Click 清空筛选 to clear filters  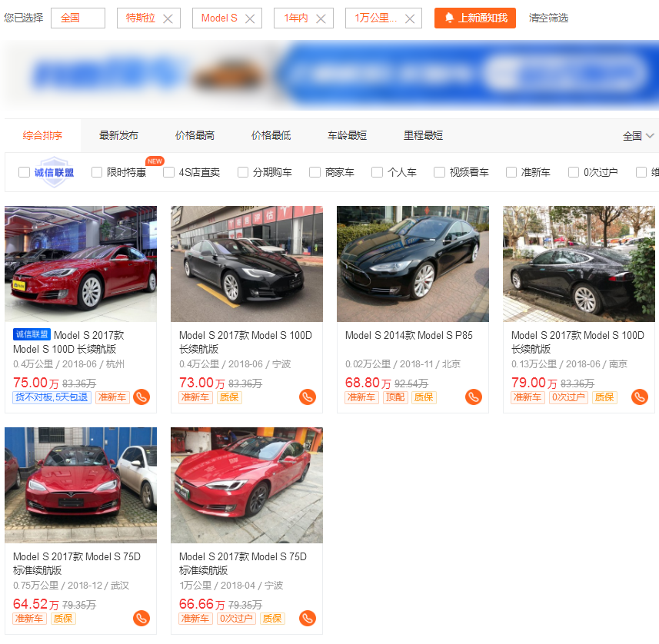tap(548, 18)
